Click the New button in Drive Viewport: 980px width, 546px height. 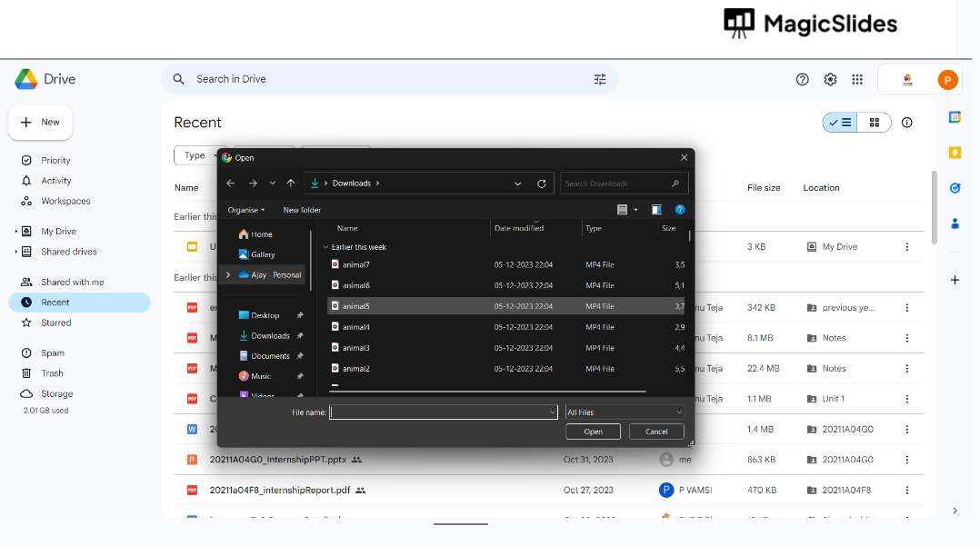[41, 123]
